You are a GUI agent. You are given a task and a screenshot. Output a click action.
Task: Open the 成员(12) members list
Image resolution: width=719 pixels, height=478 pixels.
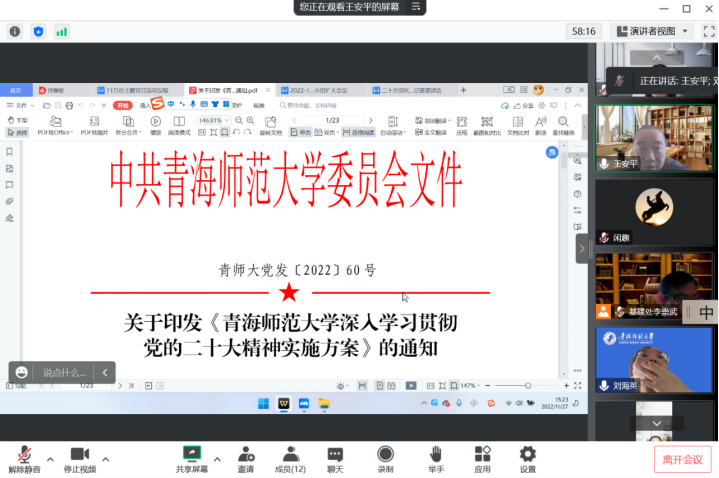point(290,460)
